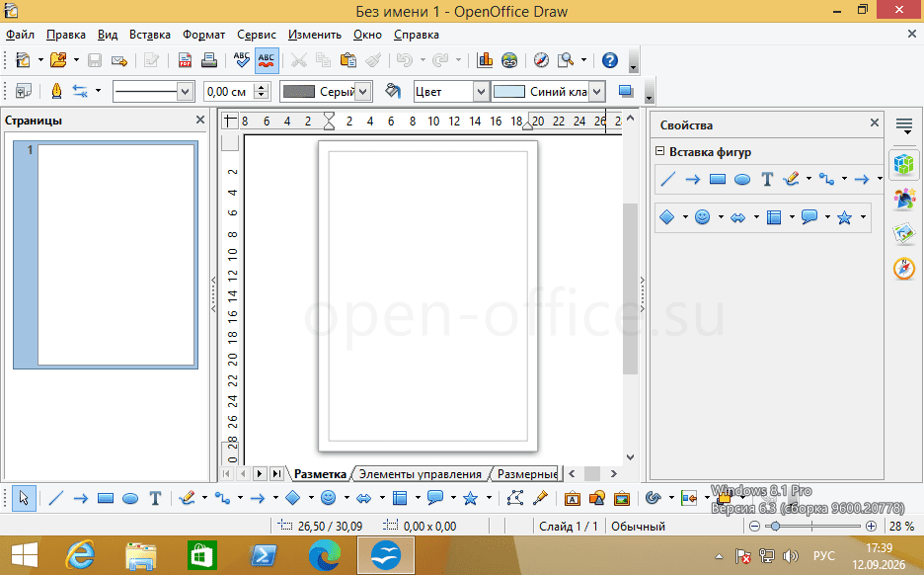The width and height of the screenshot is (924, 575).
Task: Select the page 1 thumbnail in Страницы panel
Action: 106,255
